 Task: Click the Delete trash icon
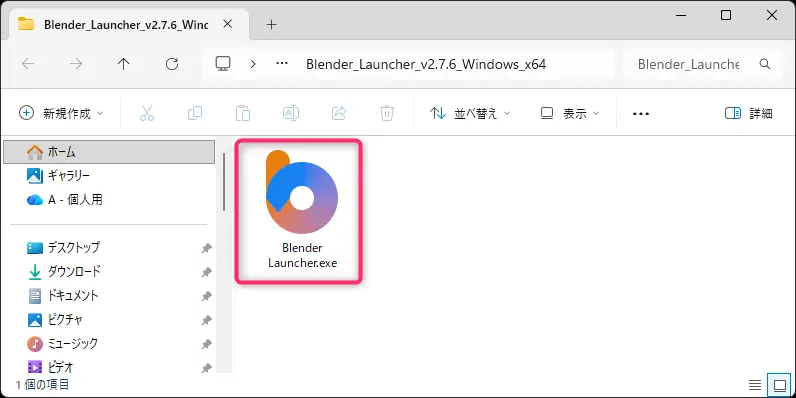click(x=387, y=113)
